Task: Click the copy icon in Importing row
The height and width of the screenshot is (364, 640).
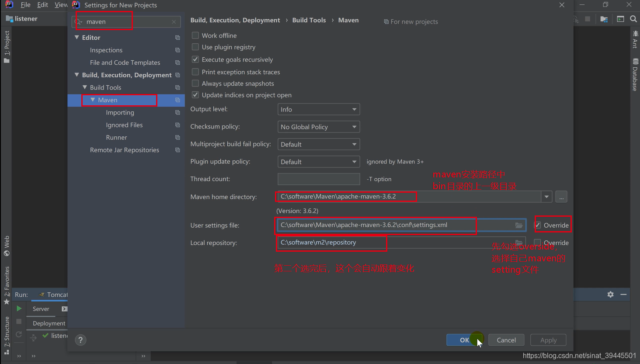Action: tap(177, 113)
